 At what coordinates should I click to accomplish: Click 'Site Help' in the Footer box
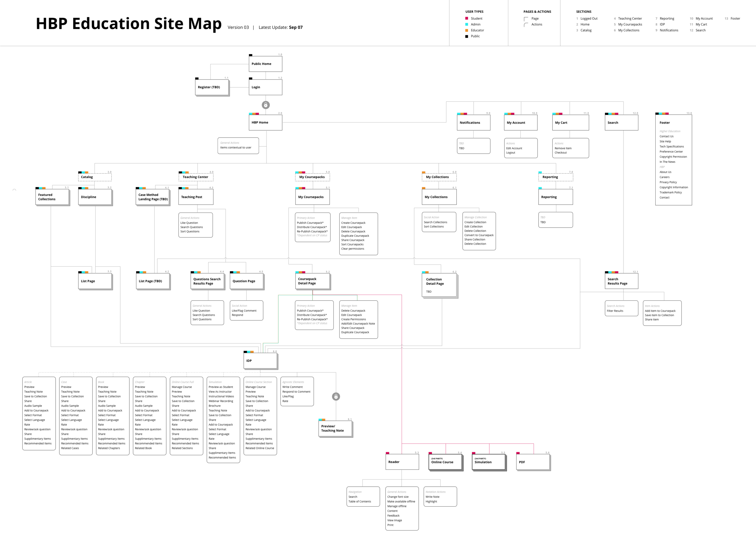[665, 141]
